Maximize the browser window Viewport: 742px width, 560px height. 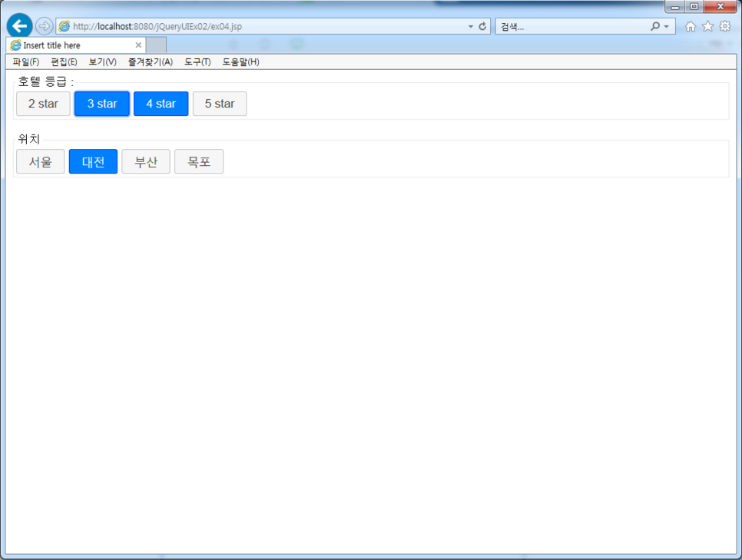point(694,7)
